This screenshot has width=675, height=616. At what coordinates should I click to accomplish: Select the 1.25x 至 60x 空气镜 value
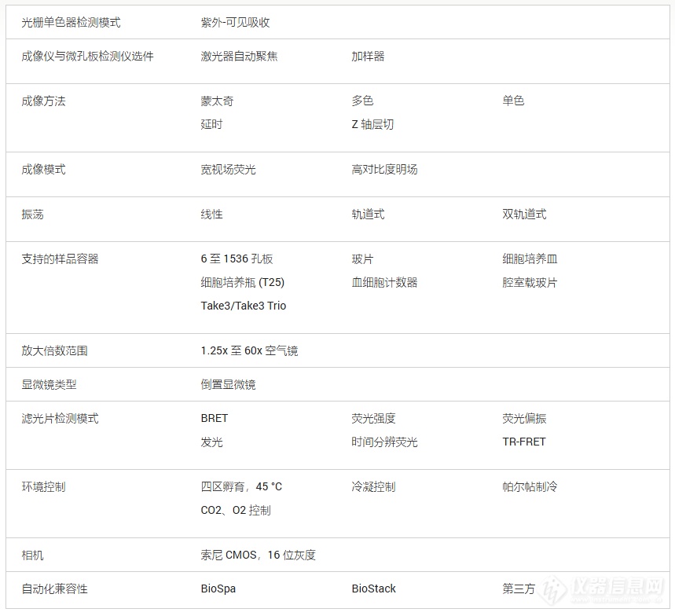click(x=249, y=351)
